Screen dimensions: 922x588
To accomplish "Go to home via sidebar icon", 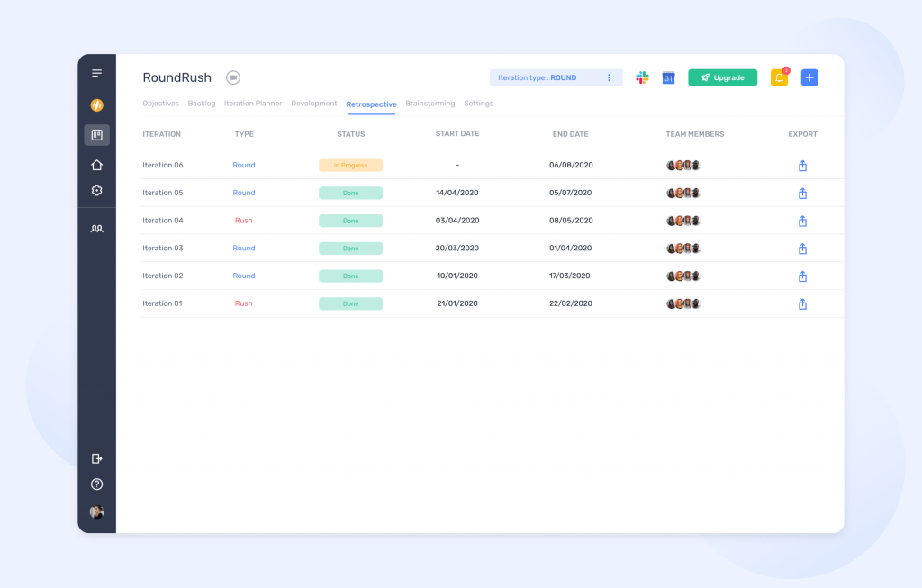I will pos(96,165).
